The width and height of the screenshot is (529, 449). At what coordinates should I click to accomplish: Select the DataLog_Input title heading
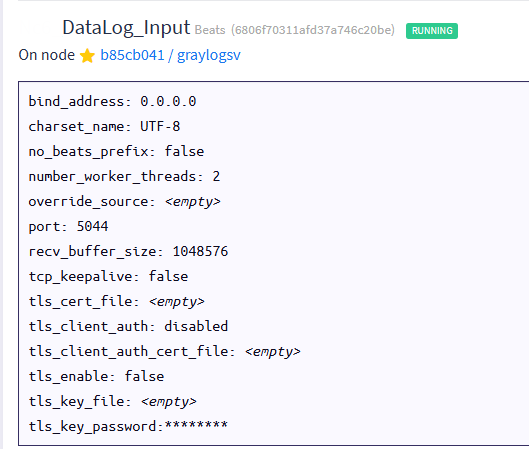126,27
